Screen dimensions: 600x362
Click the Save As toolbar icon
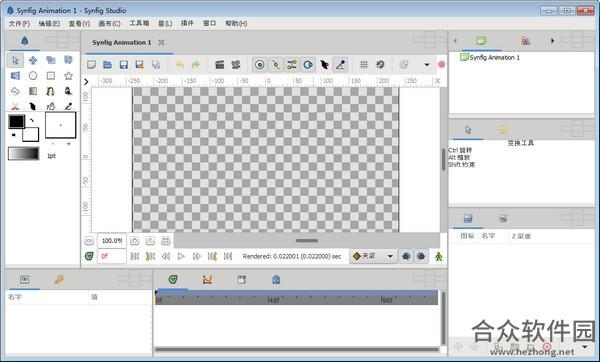pyautogui.click(x=140, y=65)
